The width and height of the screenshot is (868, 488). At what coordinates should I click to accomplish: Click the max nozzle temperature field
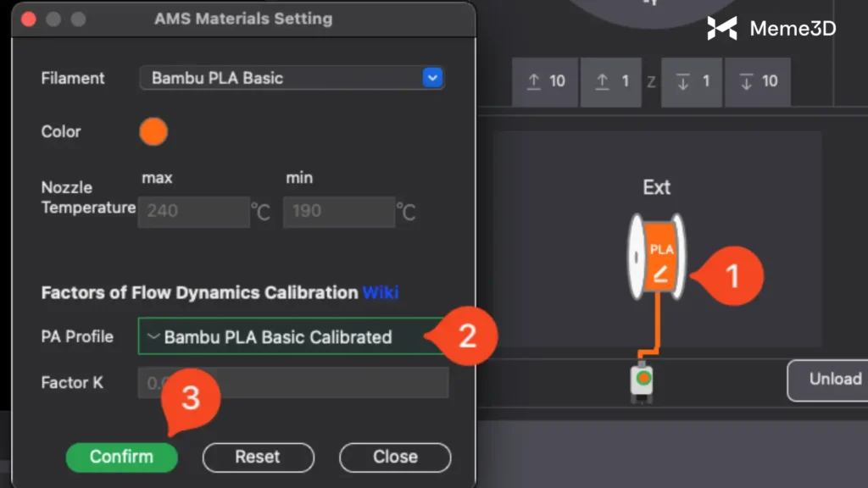[x=193, y=211]
